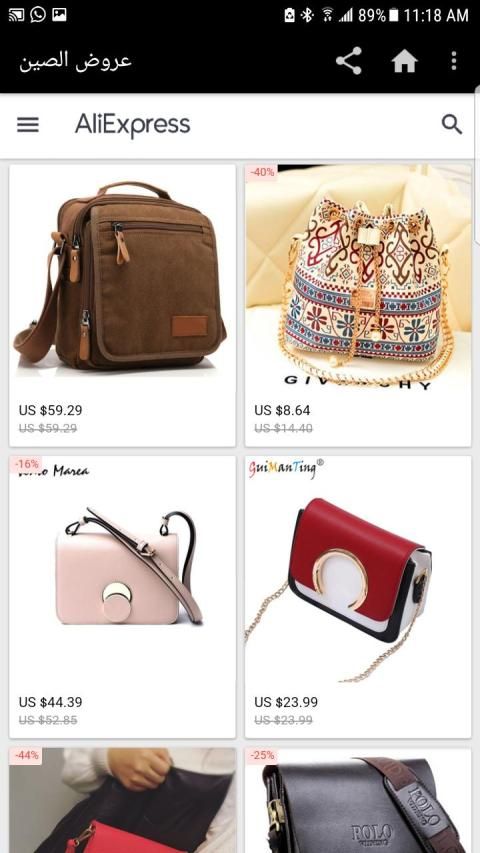Viewport: 480px width, 853px height.
Task: Tap the search magnifier icon
Action: [x=452, y=125]
